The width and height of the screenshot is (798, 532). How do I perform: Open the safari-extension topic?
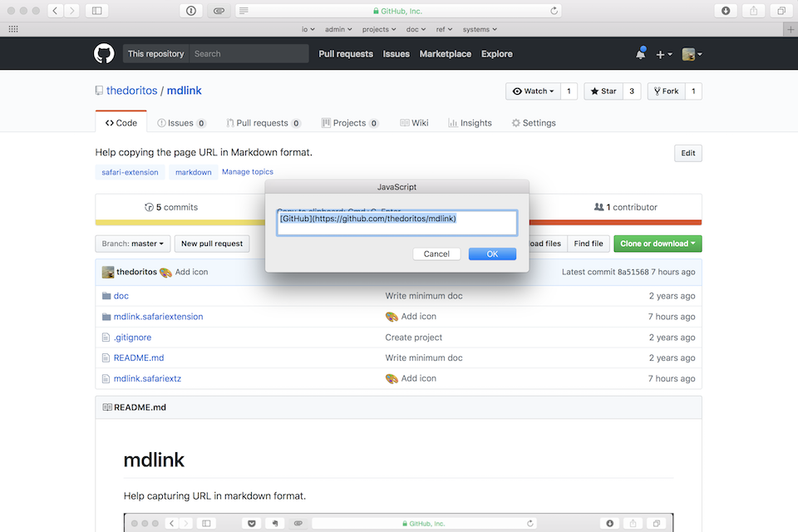coord(130,172)
